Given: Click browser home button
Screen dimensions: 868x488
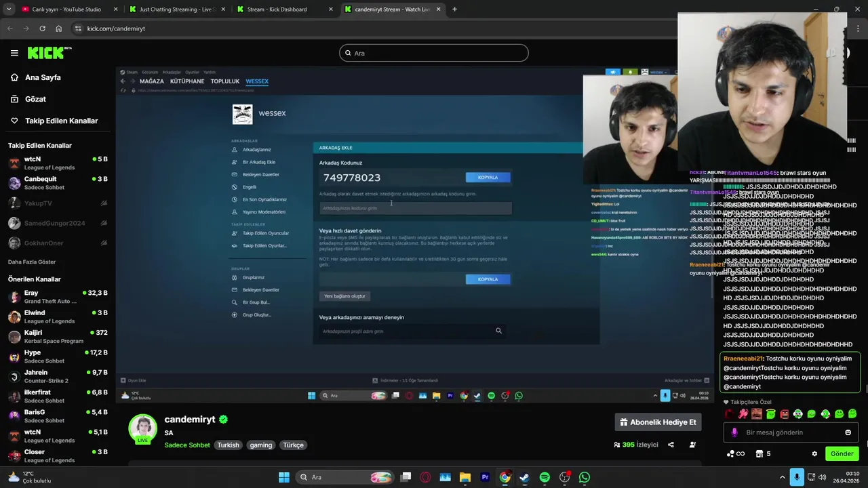Looking at the screenshot, I should (x=58, y=28).
